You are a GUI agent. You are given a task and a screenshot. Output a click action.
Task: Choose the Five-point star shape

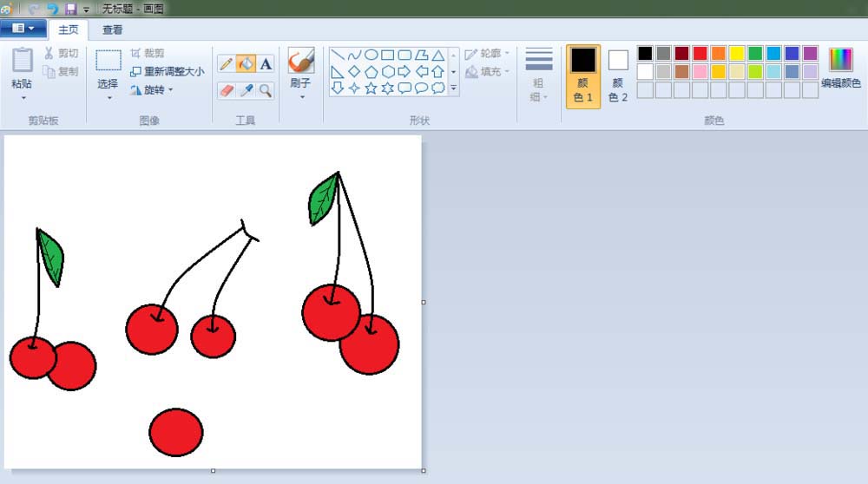pyautogui.click(x=371, y=88)
